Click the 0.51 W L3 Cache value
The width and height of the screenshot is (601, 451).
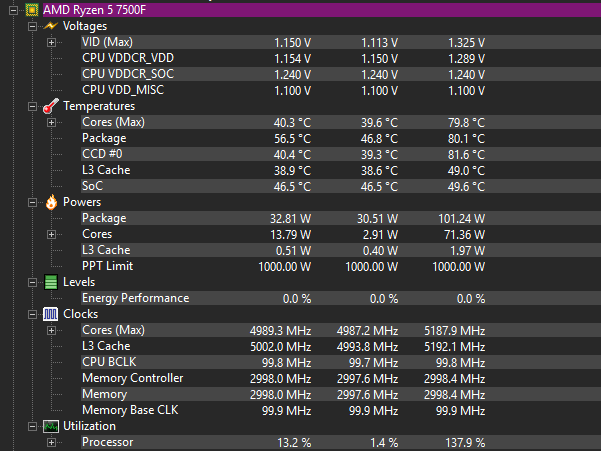click(x=293, y=251)
